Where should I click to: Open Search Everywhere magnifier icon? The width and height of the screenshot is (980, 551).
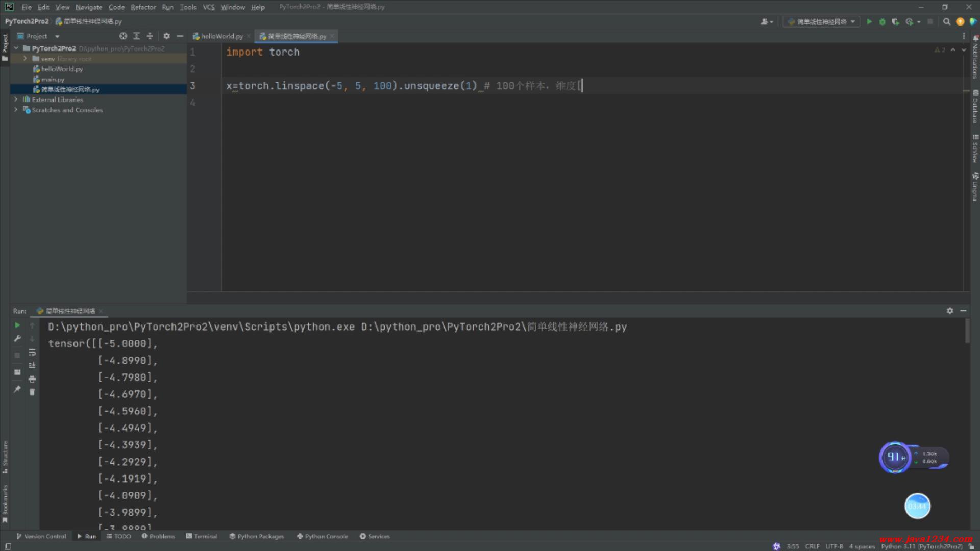(947, 21)
